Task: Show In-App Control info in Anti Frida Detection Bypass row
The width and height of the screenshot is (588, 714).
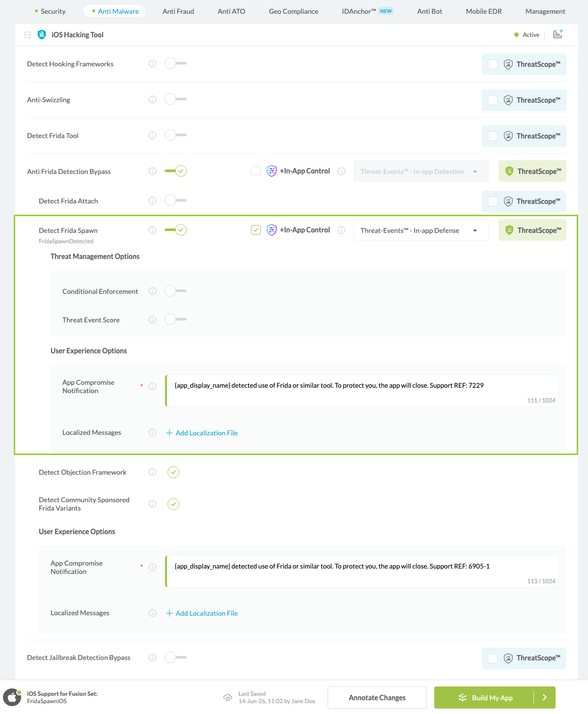Action: 341,171
